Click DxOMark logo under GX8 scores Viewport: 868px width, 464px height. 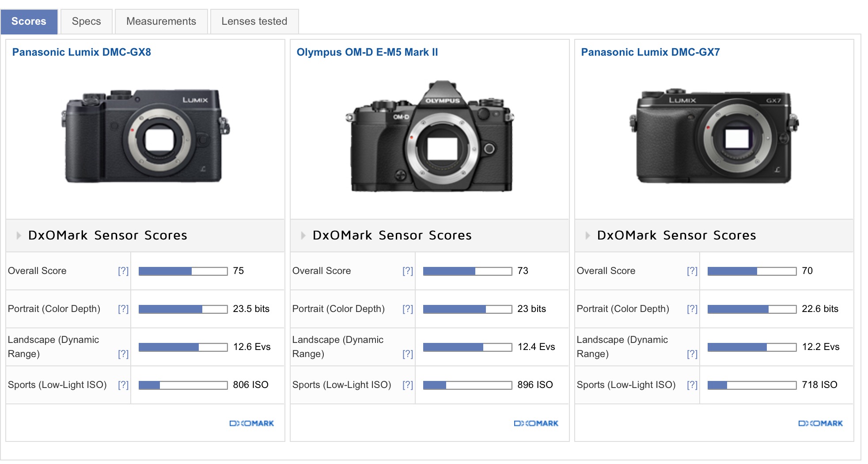coord(251,423)
